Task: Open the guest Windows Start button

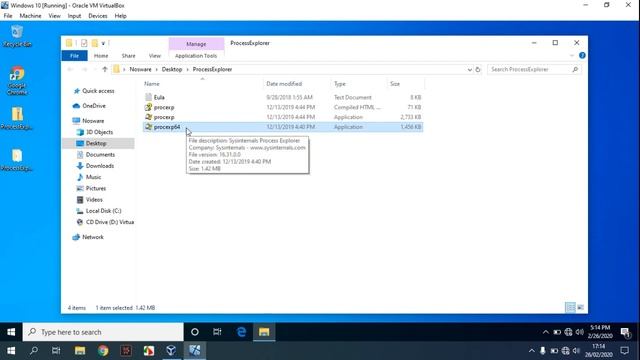Action: point(11,332)
